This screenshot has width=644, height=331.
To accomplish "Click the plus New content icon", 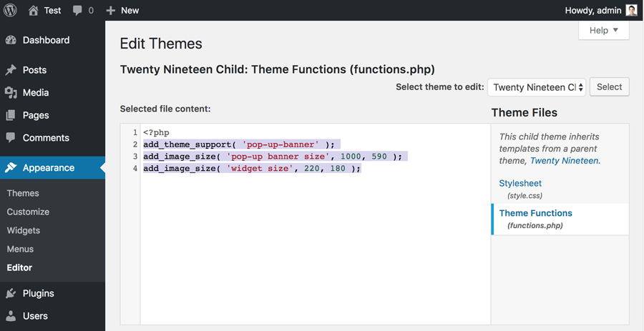I will tap(110, 11).
